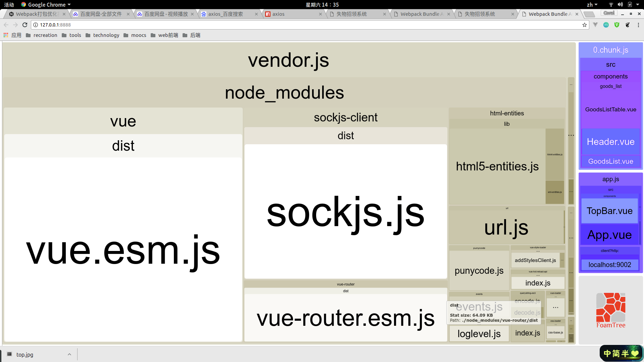Expand the system menu arrow beside battery

click(x=638, y=5)
